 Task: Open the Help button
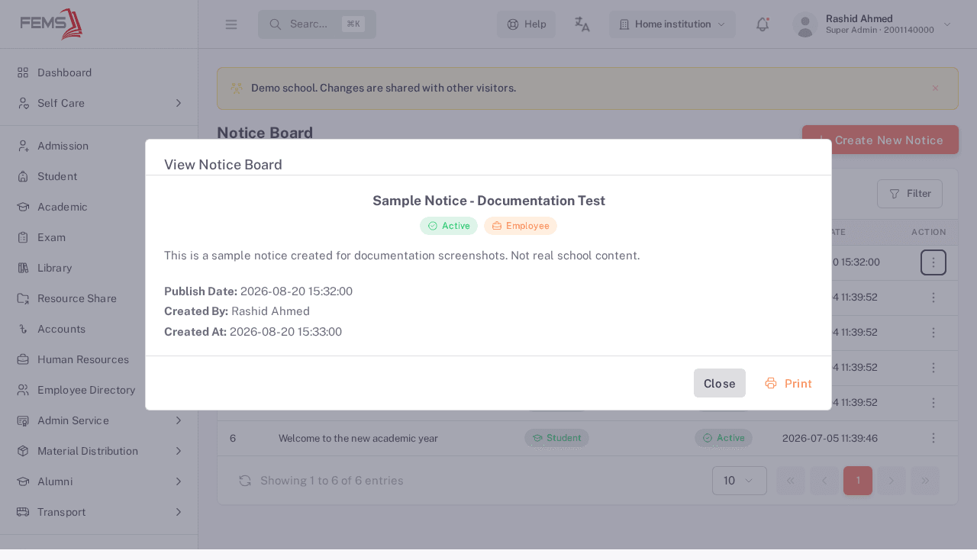[x=527, y=24]
